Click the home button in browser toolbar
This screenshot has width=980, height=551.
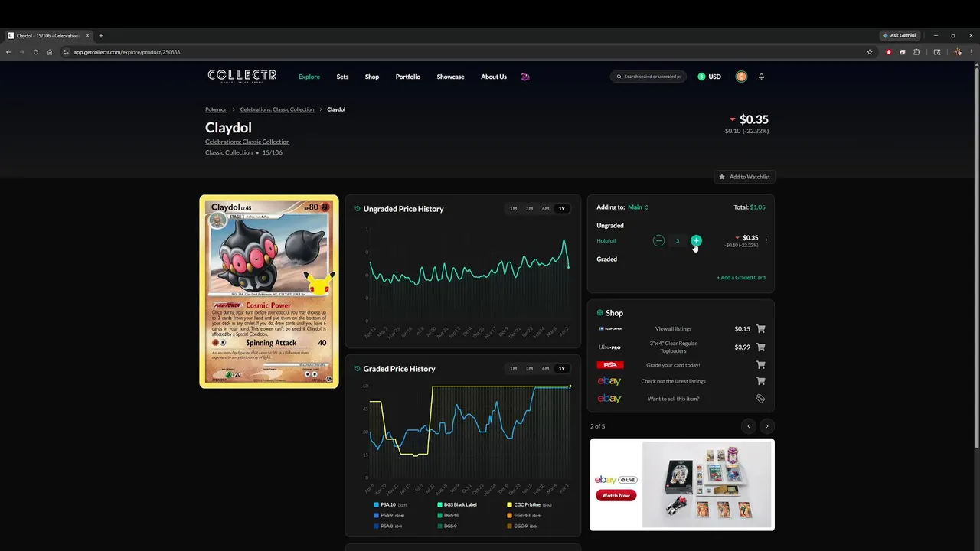point(50,52)
